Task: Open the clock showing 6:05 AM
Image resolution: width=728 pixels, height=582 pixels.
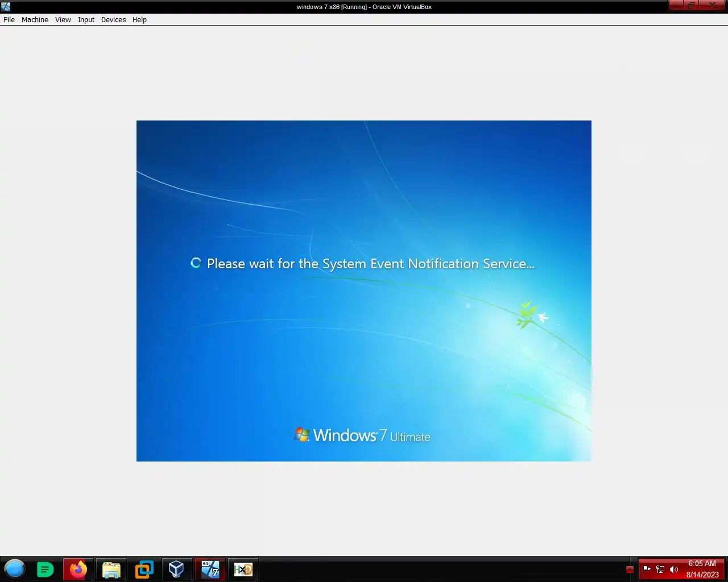Action: (x=702, y=569)
